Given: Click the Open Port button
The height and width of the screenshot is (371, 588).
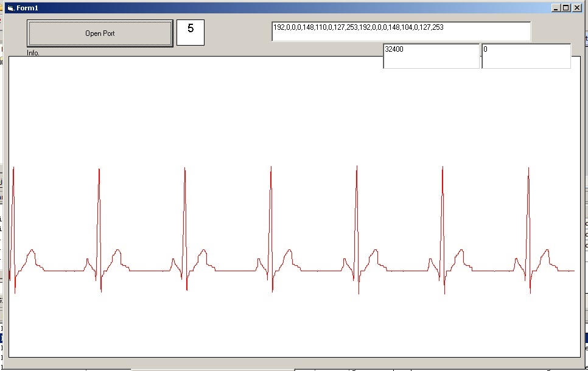Looking at the screenshot, I should pyautogui.click(x=100, y=33).
